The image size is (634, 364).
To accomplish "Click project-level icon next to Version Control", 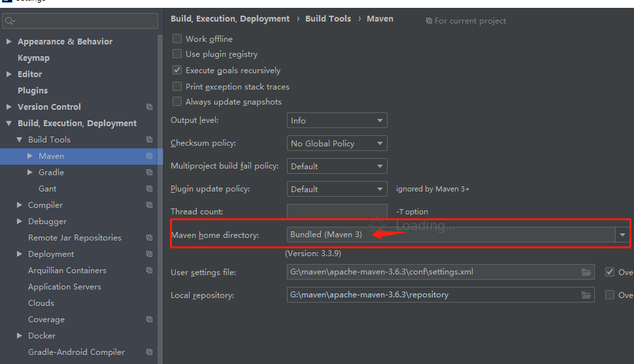I will [149, 107].
